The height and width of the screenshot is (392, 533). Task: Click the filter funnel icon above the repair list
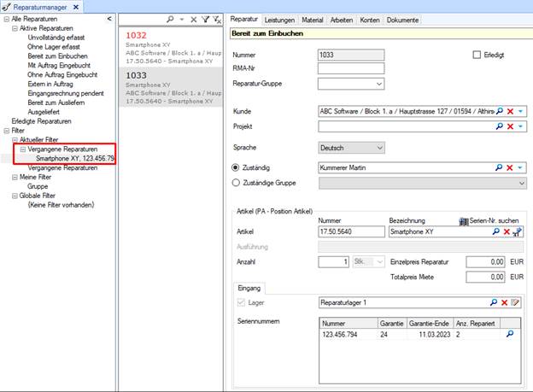(205, 20)
